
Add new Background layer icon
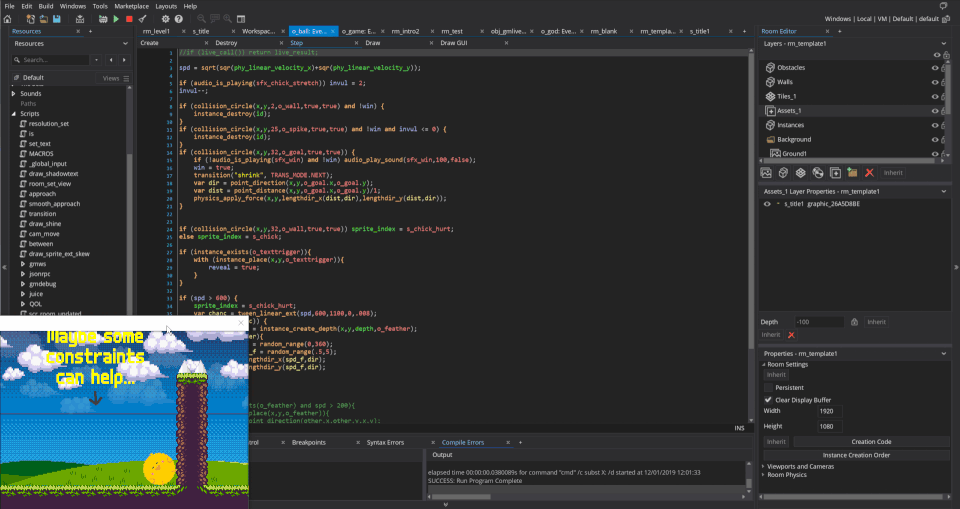766,173
